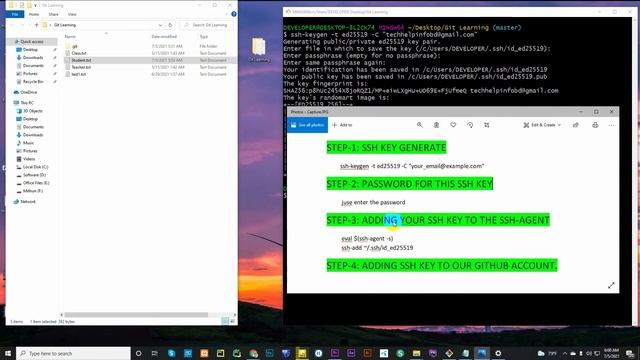
Task: Open Office Files (E:) drive
Action: pyautogui.click(x=36, y=183)
